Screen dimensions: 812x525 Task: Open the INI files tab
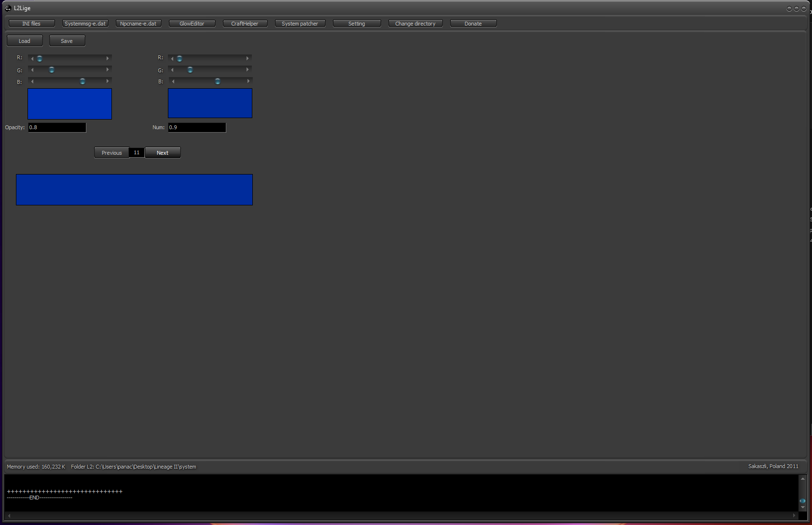click(31, 24)
